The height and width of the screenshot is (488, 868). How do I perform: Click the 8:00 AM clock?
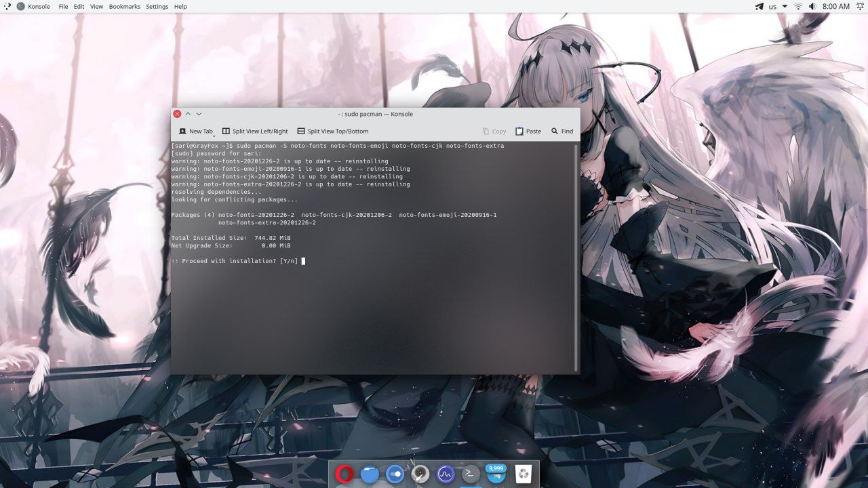click(x=835, y=6)
